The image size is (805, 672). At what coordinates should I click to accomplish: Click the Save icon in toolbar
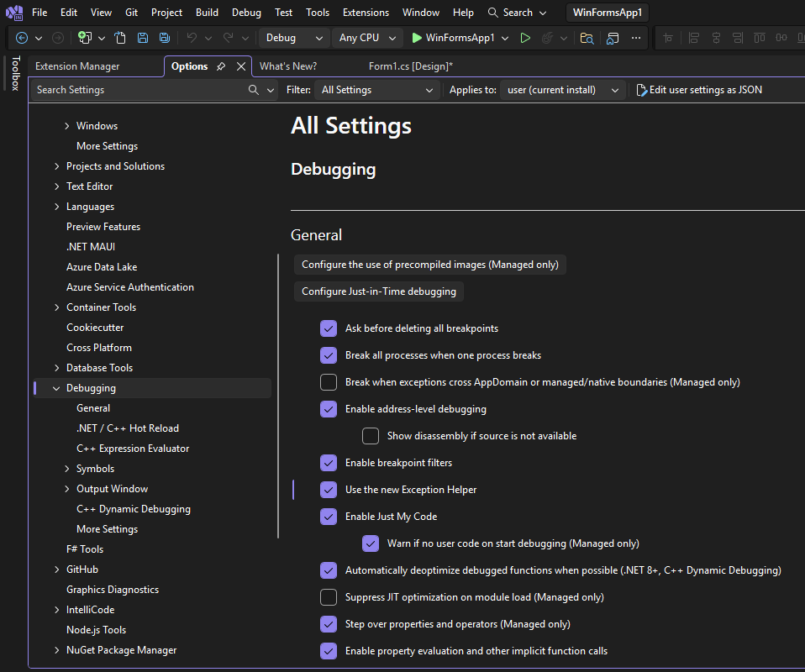pos(143,38)
